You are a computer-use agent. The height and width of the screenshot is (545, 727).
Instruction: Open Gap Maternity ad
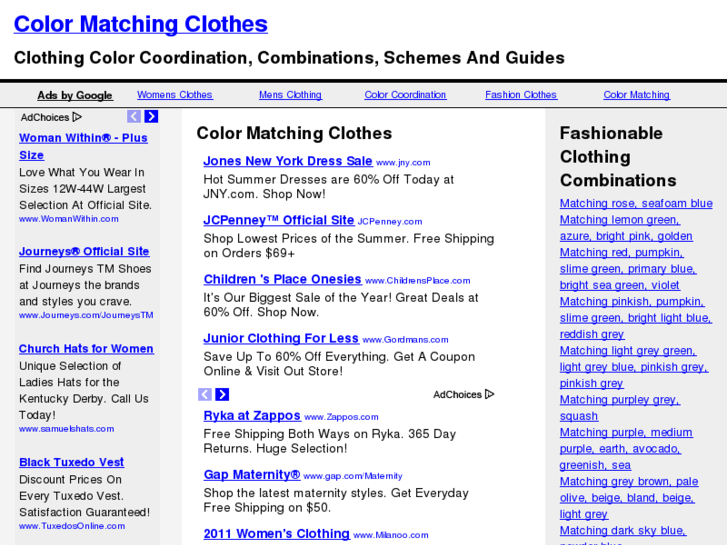[x=252, y=474]
